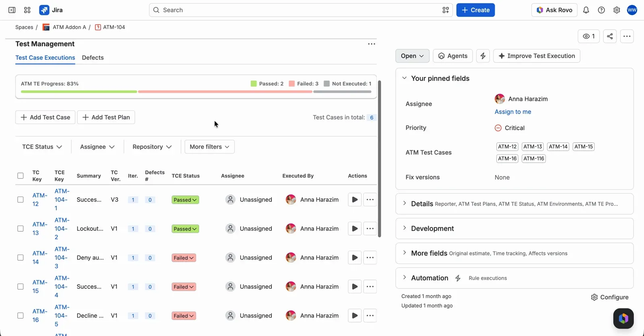Run test case ATM-12 play button
This screenshot has height=336, width=644.
(355, 199)
